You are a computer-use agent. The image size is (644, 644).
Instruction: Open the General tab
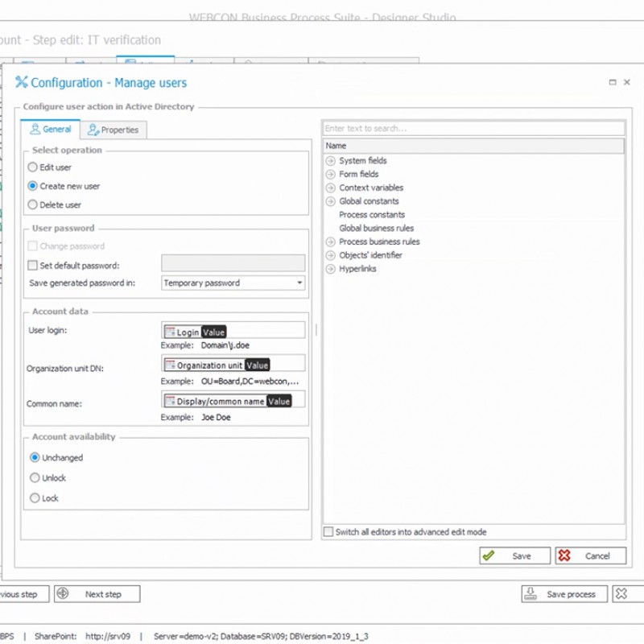[51, 129]
